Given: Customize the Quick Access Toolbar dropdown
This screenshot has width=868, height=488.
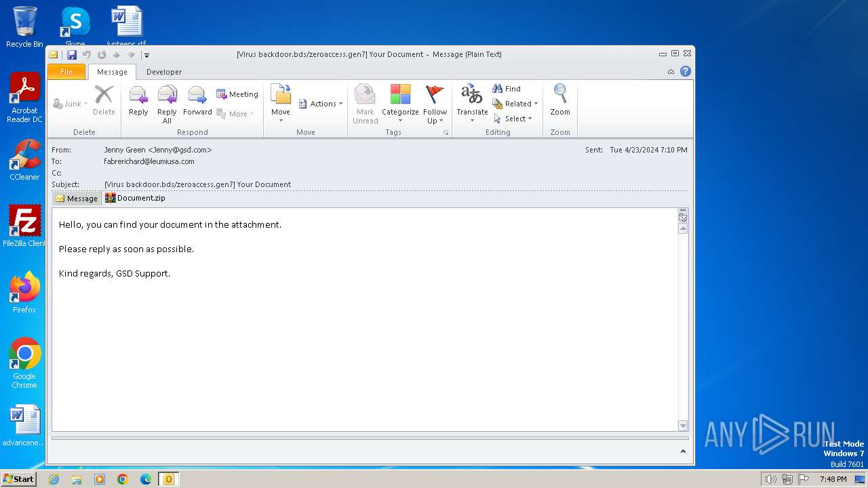Looking at the screenshot, I should (146, 55).
